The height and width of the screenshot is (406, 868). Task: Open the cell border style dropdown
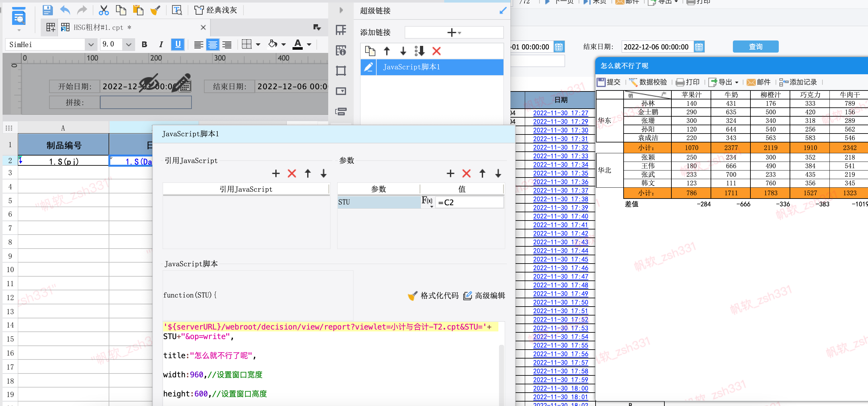click(x=258, y=45)
